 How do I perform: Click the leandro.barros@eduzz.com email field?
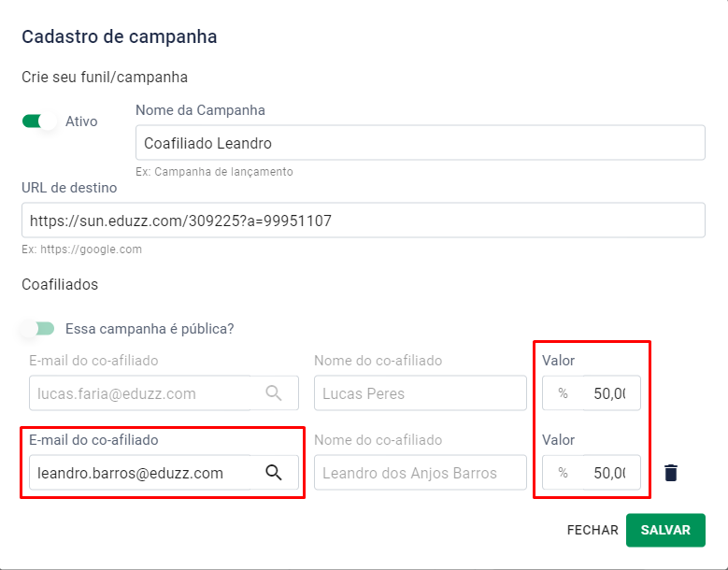click(x=140, y=473)
